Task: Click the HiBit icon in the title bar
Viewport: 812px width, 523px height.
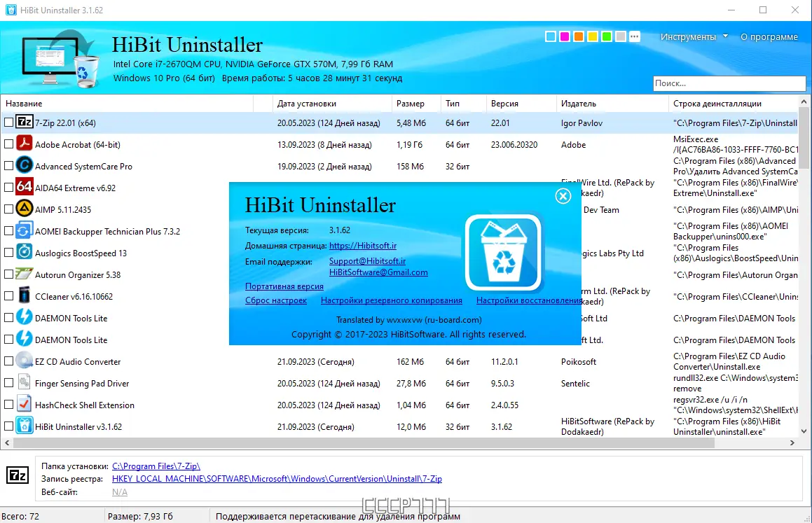Action: click(x=11, y=10)
